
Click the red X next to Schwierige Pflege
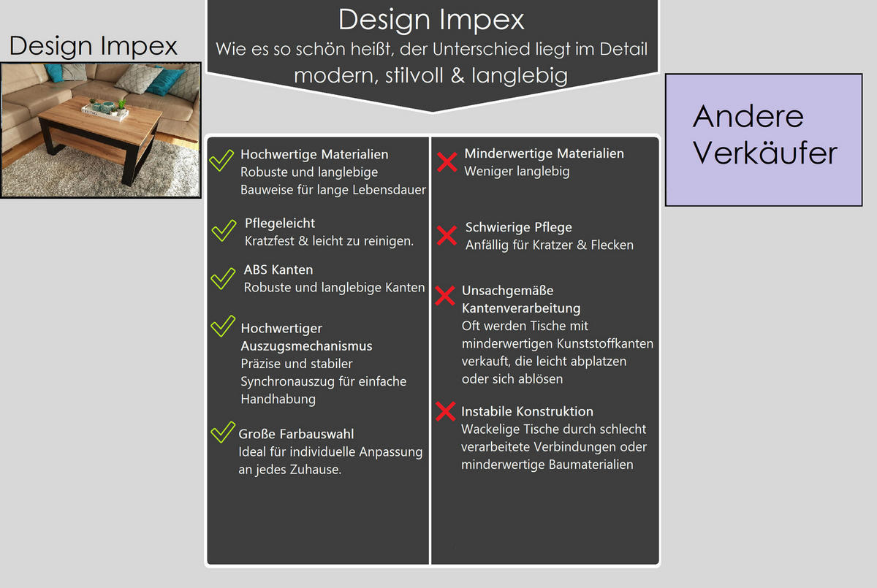(x=447, y=235)
